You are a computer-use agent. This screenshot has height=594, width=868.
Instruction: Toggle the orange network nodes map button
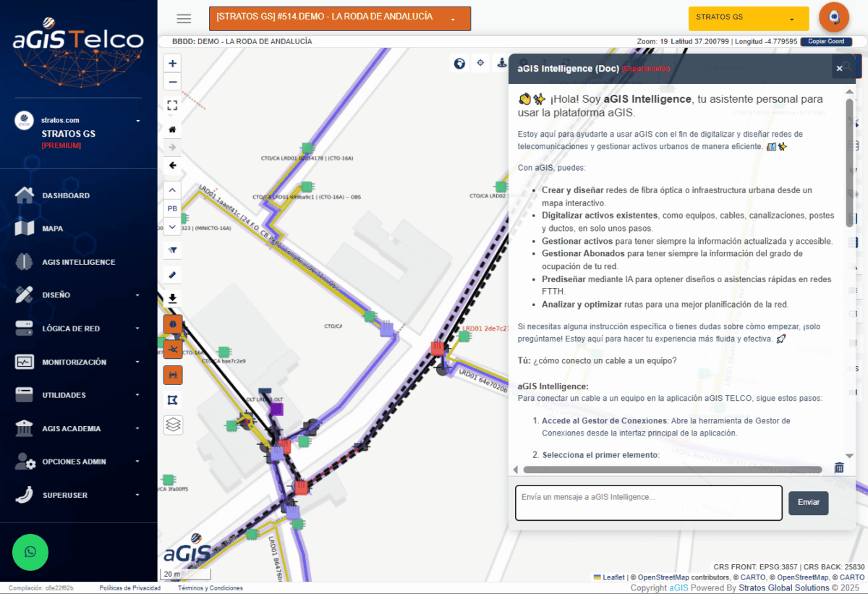coord(173,349)
